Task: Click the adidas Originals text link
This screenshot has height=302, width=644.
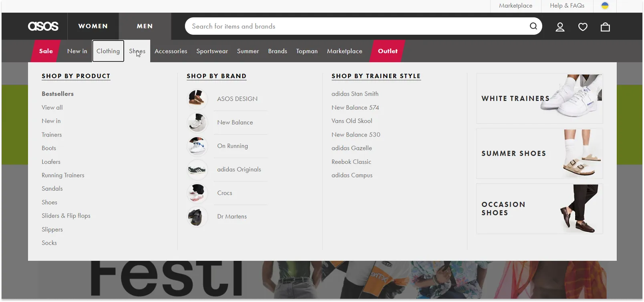Action: tap(239, 169)
